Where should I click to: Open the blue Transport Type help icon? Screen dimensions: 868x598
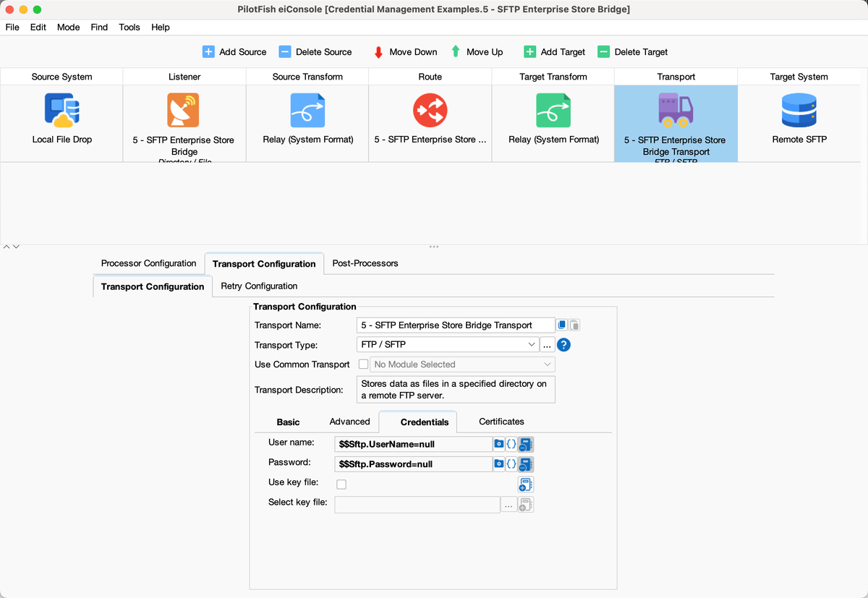coord(563,345)
